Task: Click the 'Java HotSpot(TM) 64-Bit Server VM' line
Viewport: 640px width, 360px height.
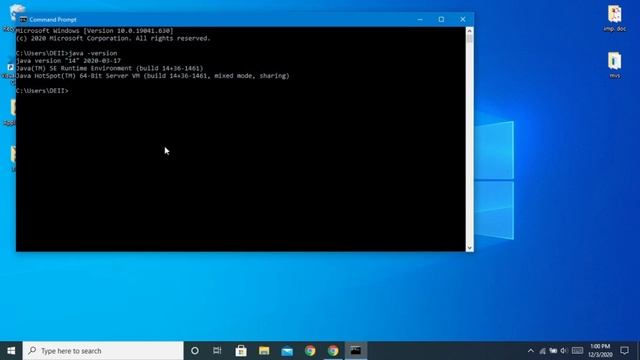Action: 153,76
